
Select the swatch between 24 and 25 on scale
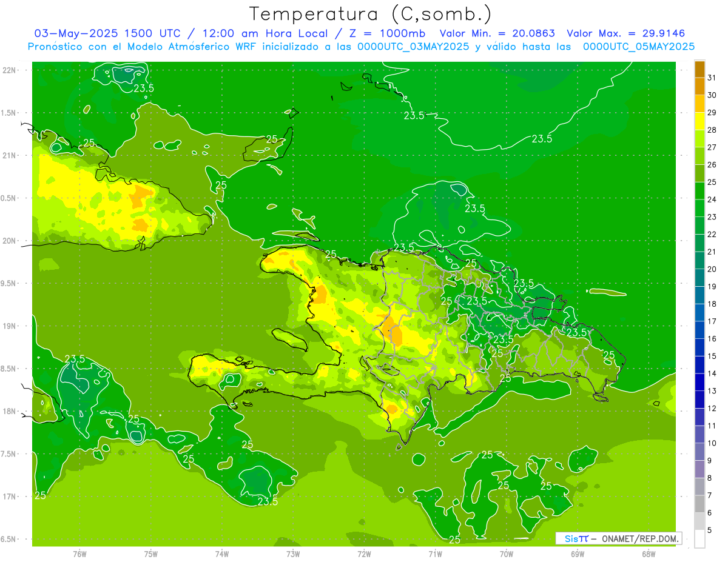(x=699, y=191)
